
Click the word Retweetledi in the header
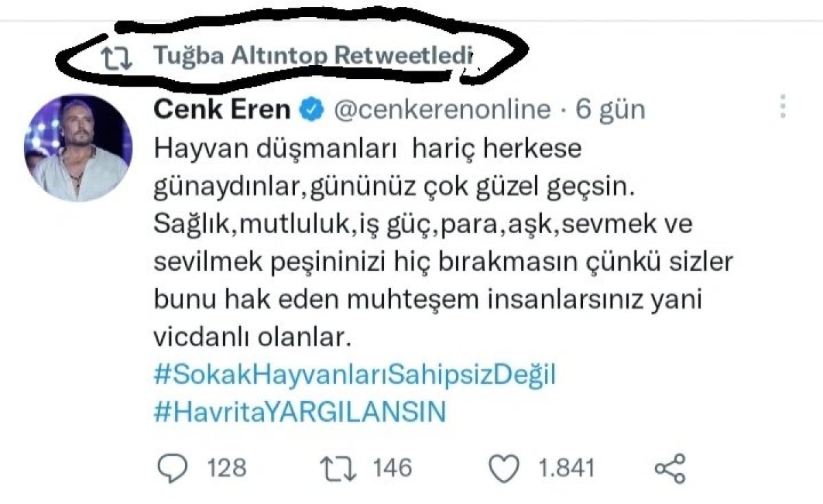click(404, 56)
